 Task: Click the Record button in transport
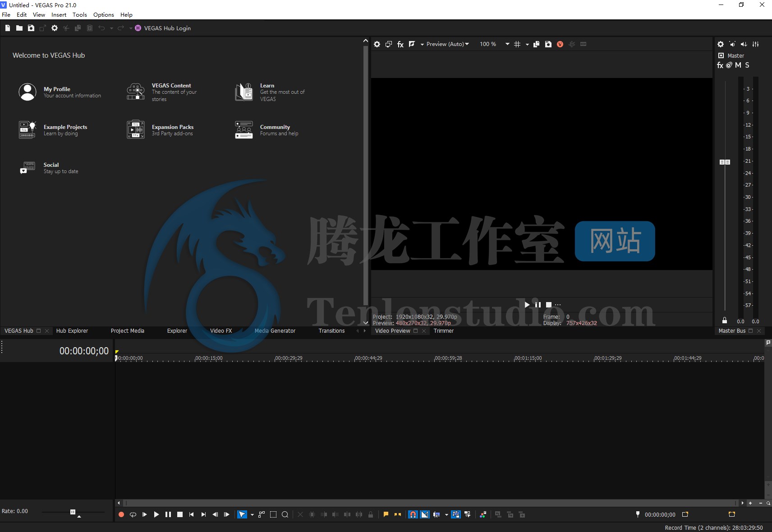point(121,514)
